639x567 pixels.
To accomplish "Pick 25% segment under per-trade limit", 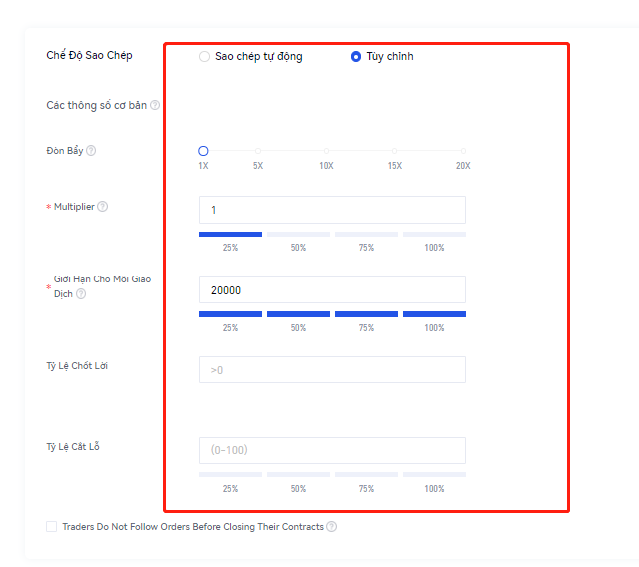I will point(230,314).
